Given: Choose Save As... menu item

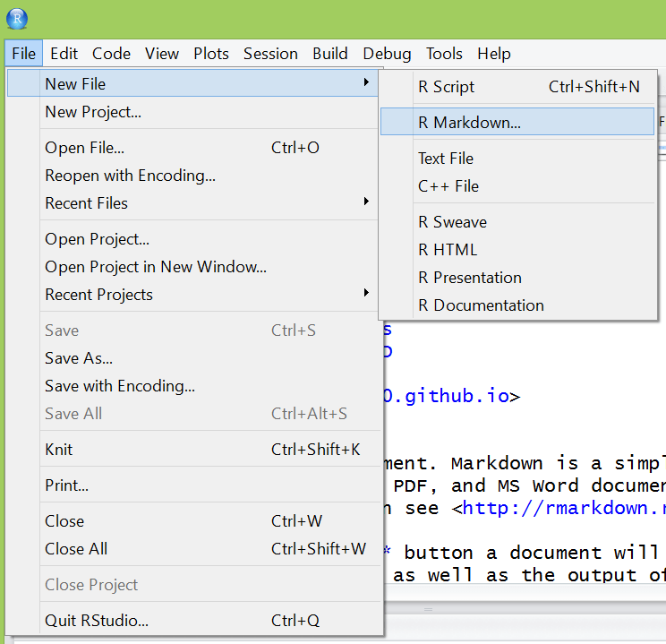Looking at the screenshot, I should click(192, 358).
